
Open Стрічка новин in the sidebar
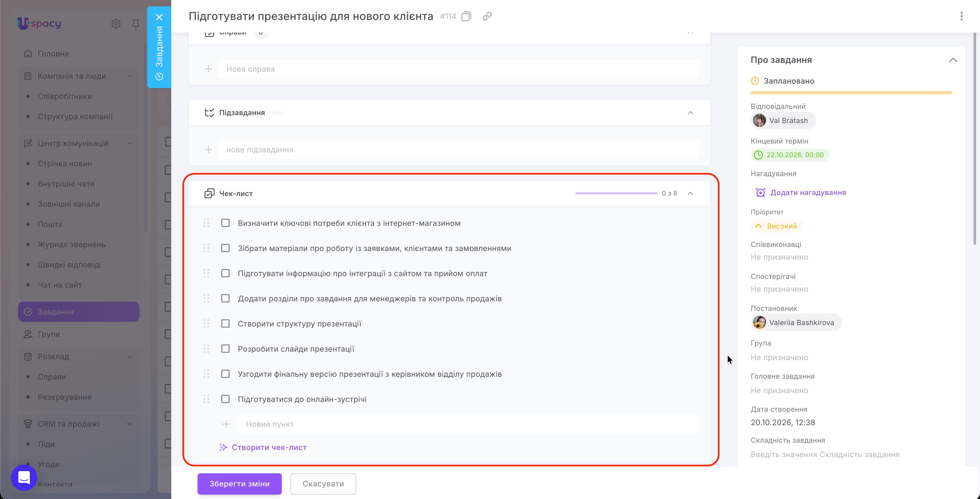(x=65, y=164)
